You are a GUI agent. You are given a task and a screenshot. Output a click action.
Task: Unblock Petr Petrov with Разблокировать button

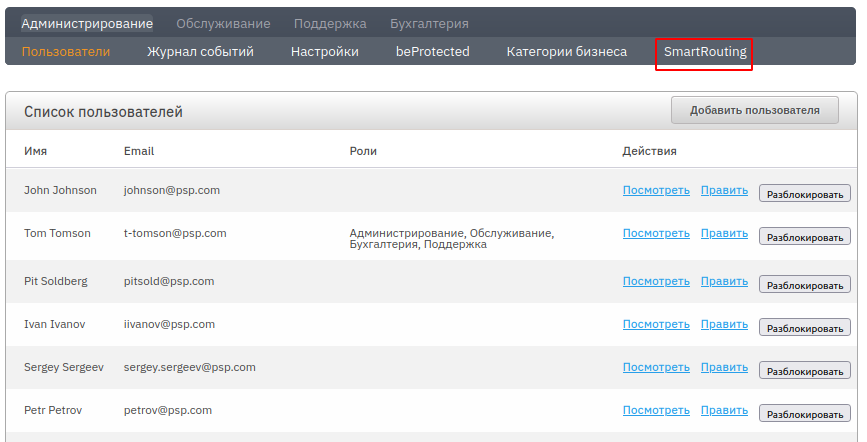[x=804, y=413]
